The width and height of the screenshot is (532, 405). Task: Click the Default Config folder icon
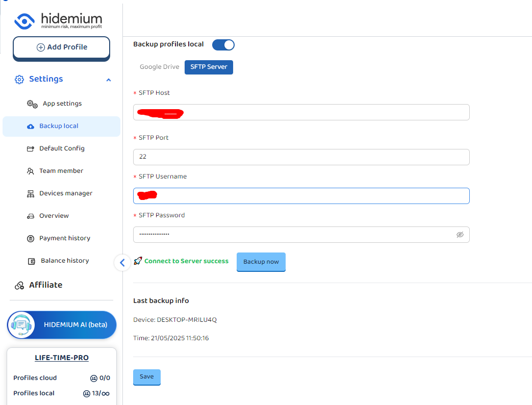31,149
